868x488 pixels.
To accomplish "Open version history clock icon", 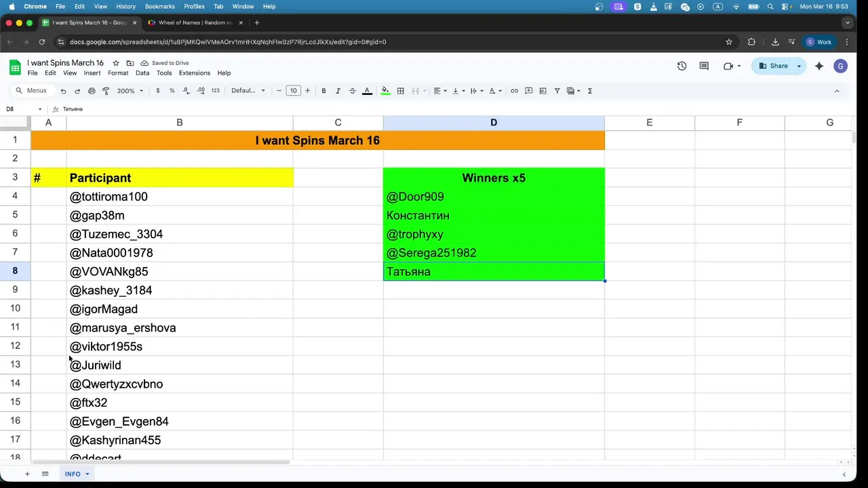I will tap(682, 66).
